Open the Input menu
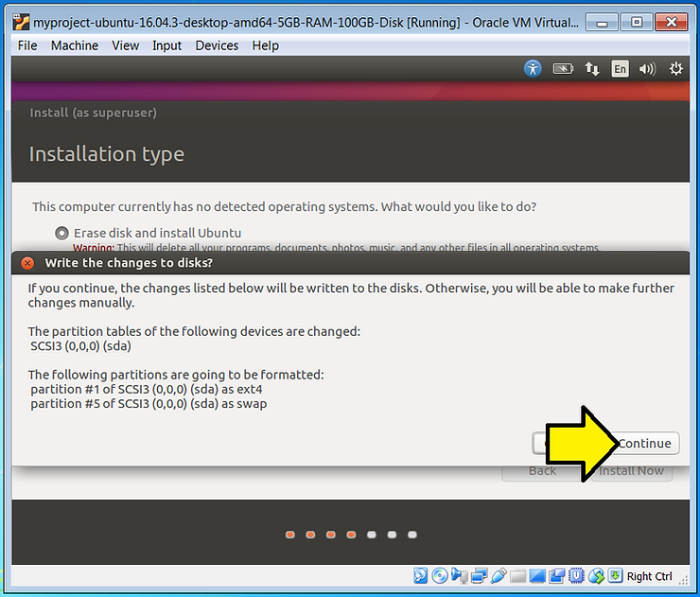The height and width of the screenshot is (597, 700). click(x=167, y=45)
